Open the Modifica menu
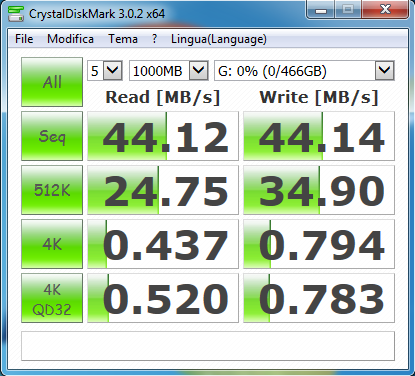415x376 pixels. click(x=70, y=39)
